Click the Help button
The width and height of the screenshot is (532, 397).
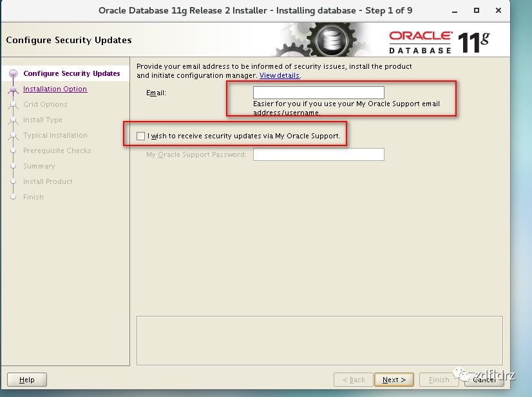27,380
